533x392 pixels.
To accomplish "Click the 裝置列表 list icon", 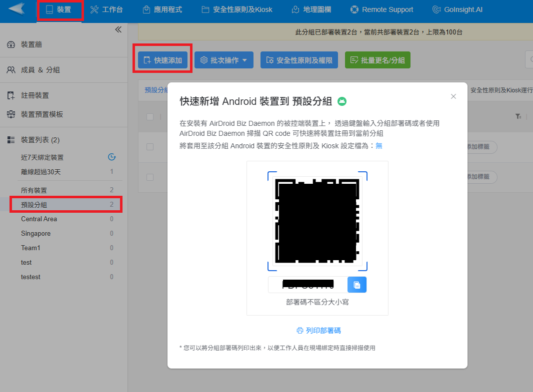I will coord(11,140).
